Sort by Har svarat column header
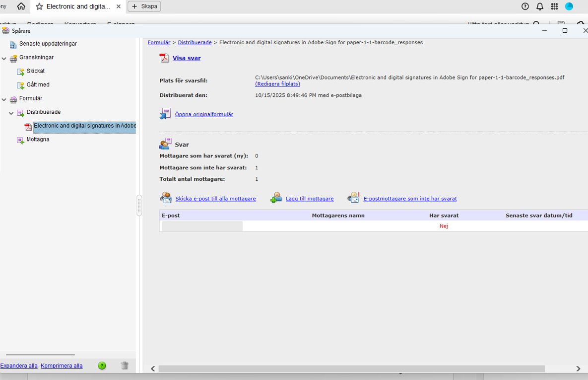 coord(444,216)
